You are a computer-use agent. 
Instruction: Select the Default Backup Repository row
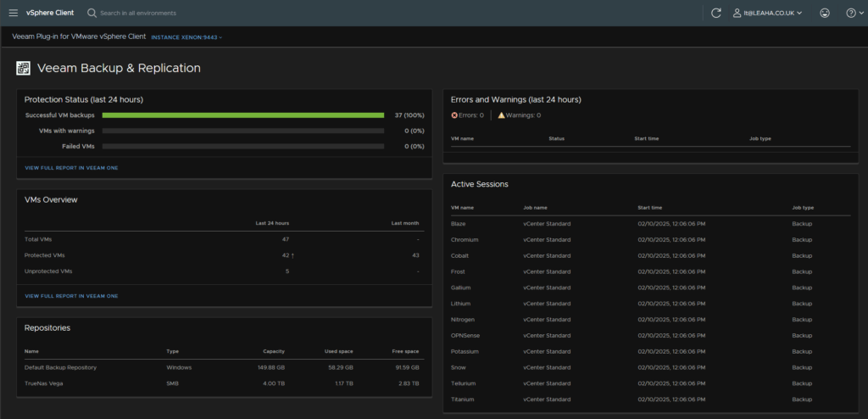[224, 367]
